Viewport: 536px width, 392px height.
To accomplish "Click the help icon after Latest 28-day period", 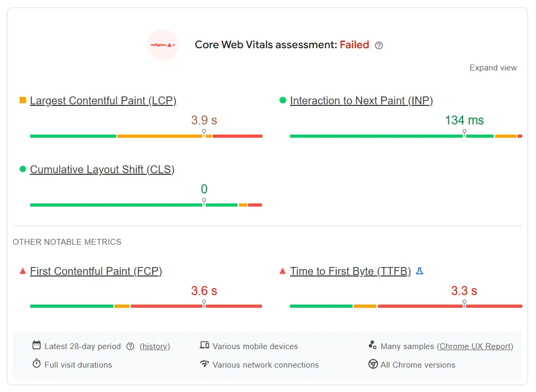I will (x=130, y=346).
